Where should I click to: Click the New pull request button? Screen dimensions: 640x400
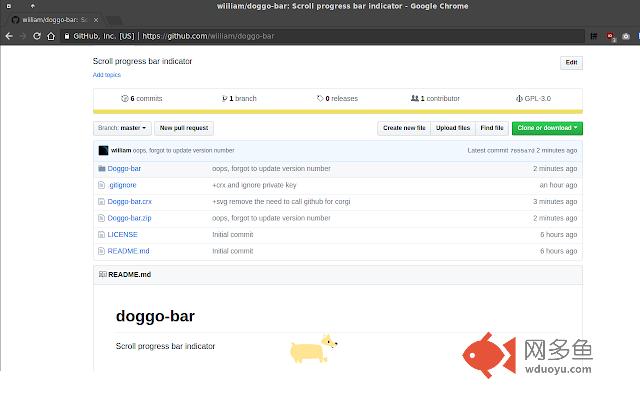(x=184, y=128)
